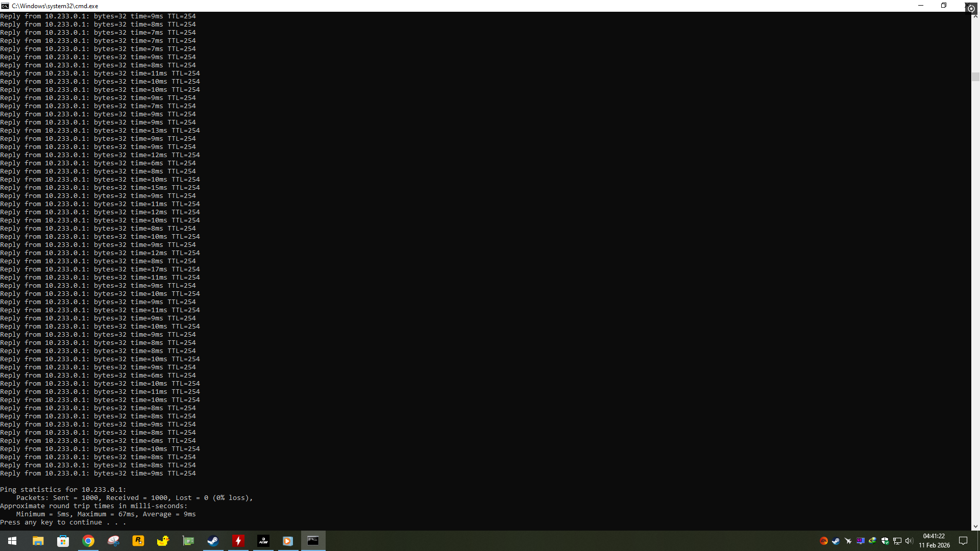This screenshot has width=980, height=551.
Task: Open the Microsoft Store taskbar icon
Action: [63, 541]
